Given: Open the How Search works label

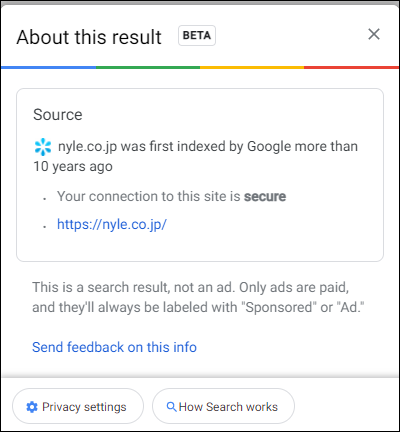Looking at the screenshot, I should (228, 407).
